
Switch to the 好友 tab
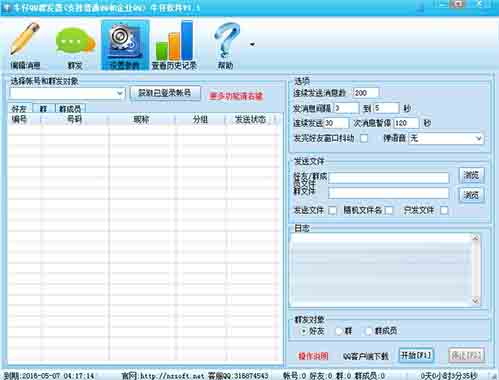[19, 109]
